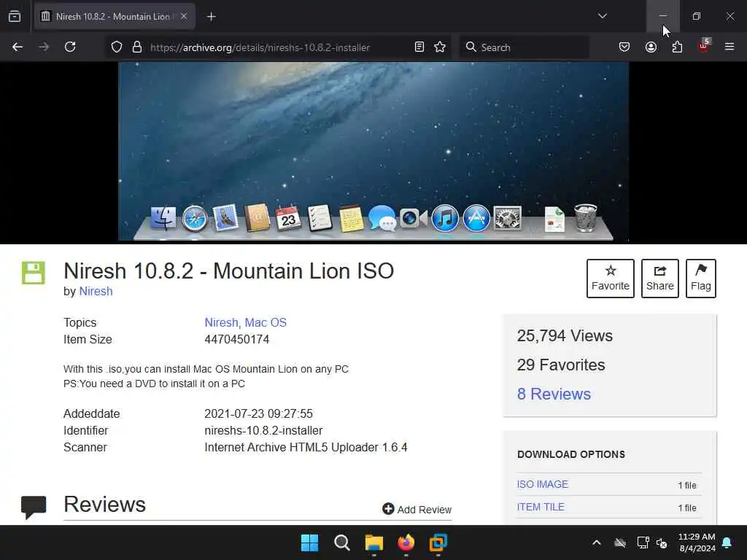Open File Explorer from the taskbar
Viewport: 747px width, 560px height.
[x=374, y=542]
